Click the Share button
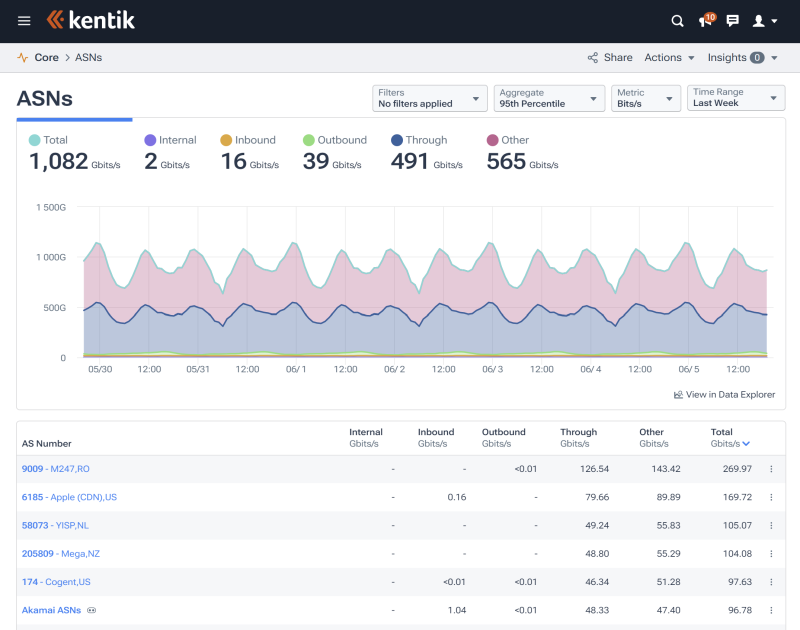800x630 pixels. coord(610,58)
